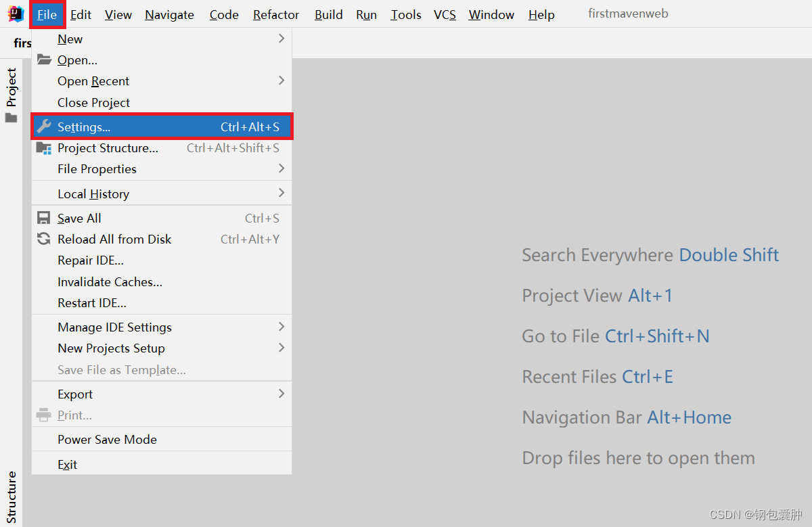Viewport: 812px width, 527px height.
Task: Expand the File Properties submenu arrow
Action: click(281, 168)
